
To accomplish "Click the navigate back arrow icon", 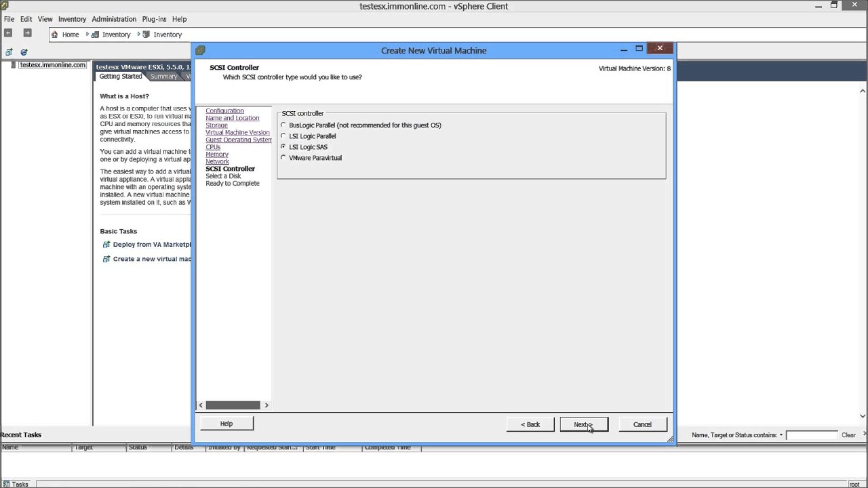I will tap(9, 33).
